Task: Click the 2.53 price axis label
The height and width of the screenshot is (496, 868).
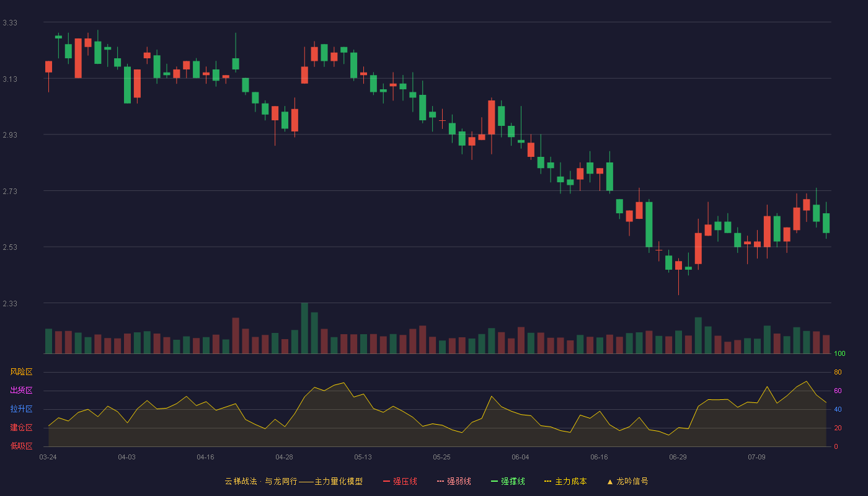Action: [10, 248]
